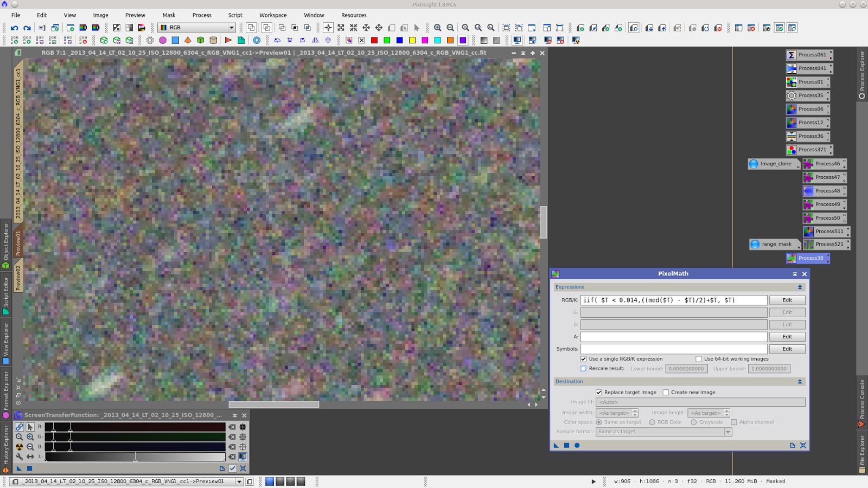Enable Create new image checkbox
Viewport: 868px width, 488px height.
666,393
